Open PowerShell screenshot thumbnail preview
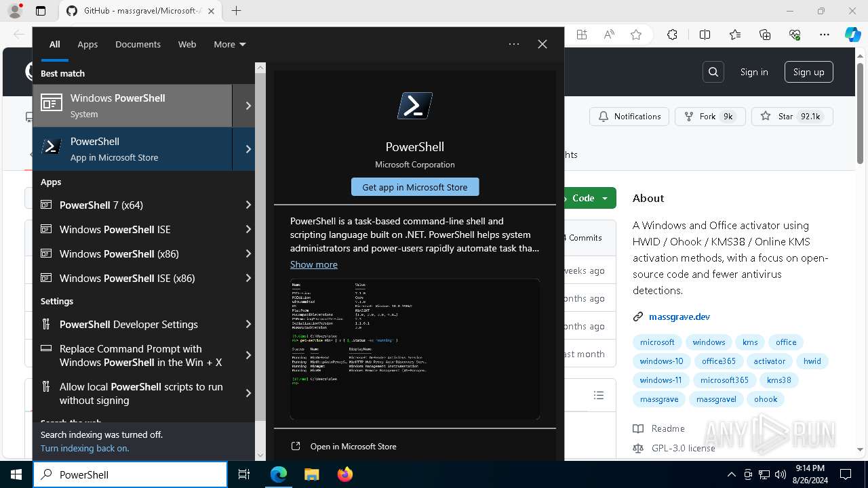 415,349
